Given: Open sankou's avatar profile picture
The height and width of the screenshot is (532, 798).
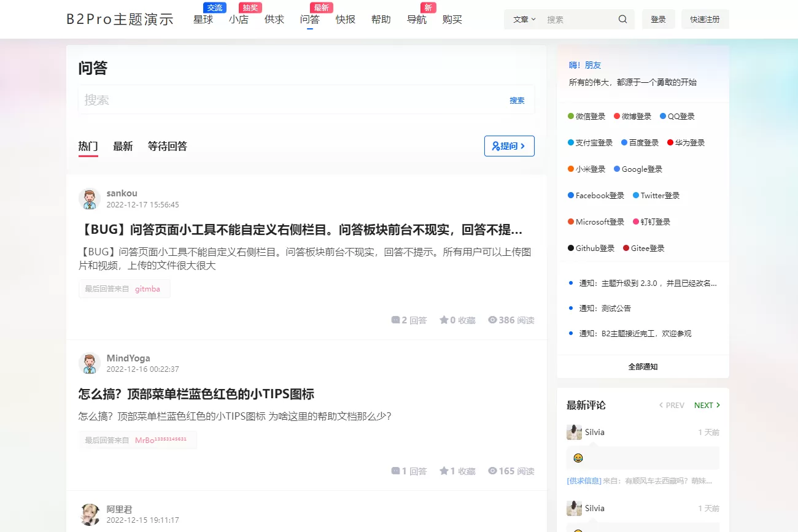Looking at the screenshot, I should click(90, 199).
